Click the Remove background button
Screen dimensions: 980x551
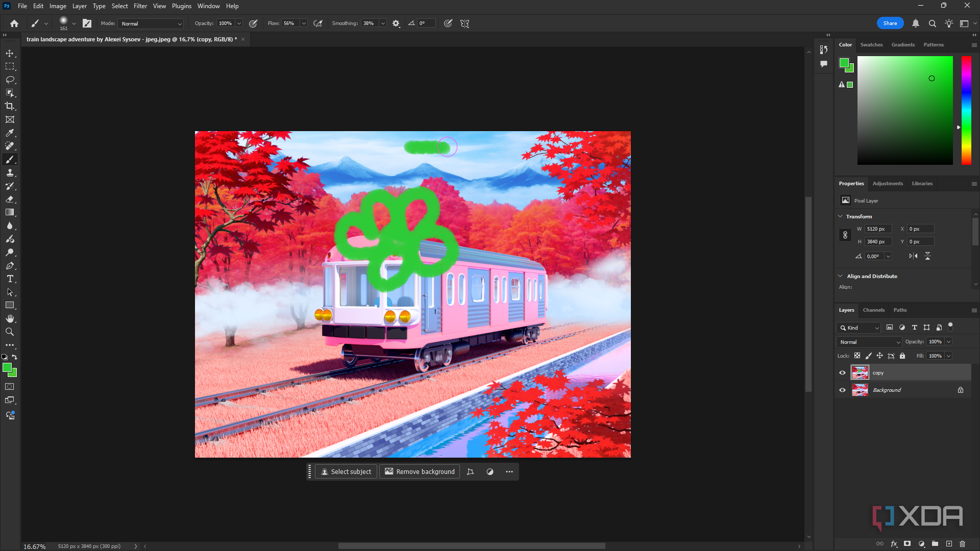[x=420, y=472]
